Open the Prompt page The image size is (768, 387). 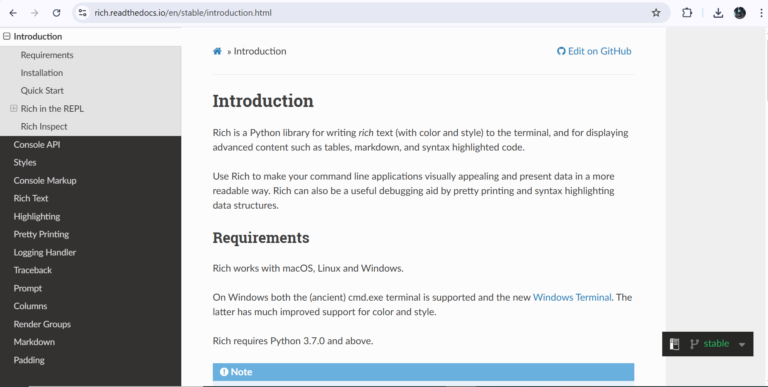[27, 288]
